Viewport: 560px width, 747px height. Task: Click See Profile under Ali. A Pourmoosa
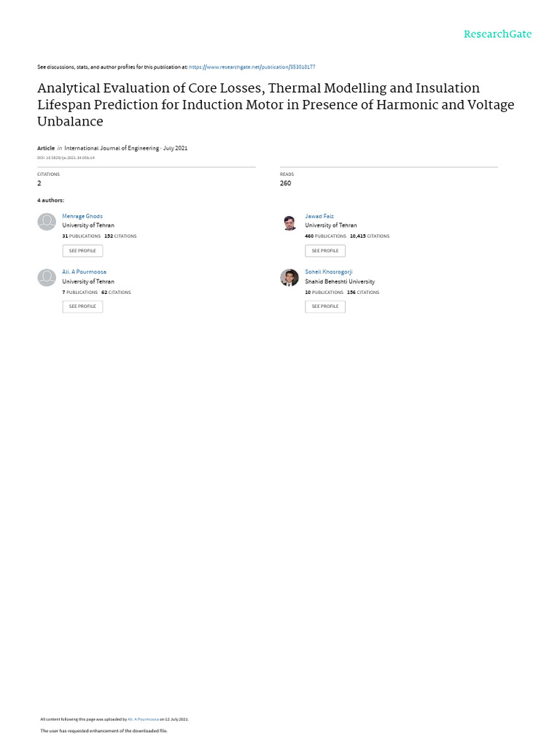click(x=82, y=306)
